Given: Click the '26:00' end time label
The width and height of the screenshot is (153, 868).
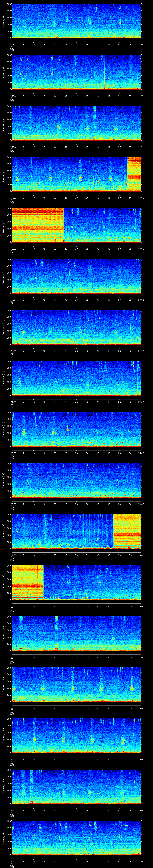Looking at the screenshot, I should 141,606.
